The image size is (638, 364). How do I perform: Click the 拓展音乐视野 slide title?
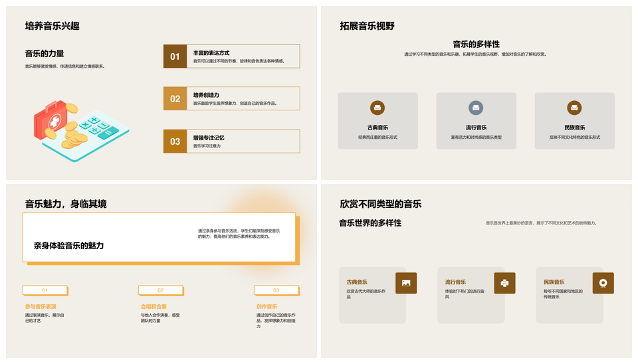coord(367,26)
